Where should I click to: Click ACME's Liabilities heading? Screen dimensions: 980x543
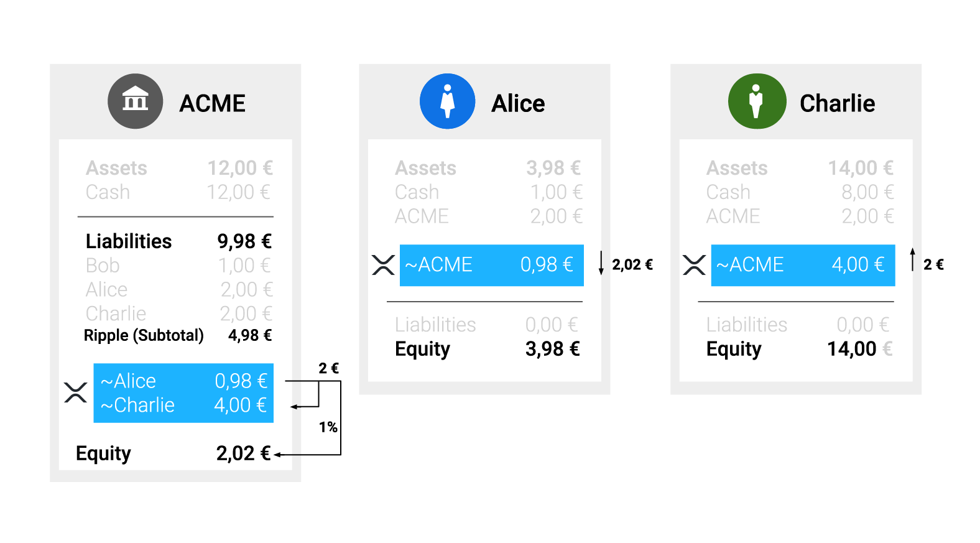[x=129, y=241]
